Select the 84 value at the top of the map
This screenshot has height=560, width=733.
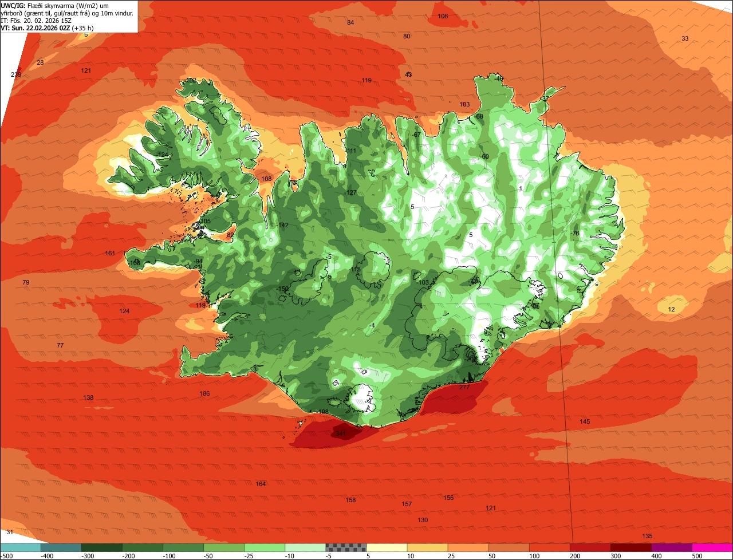(x=350, y=22)
